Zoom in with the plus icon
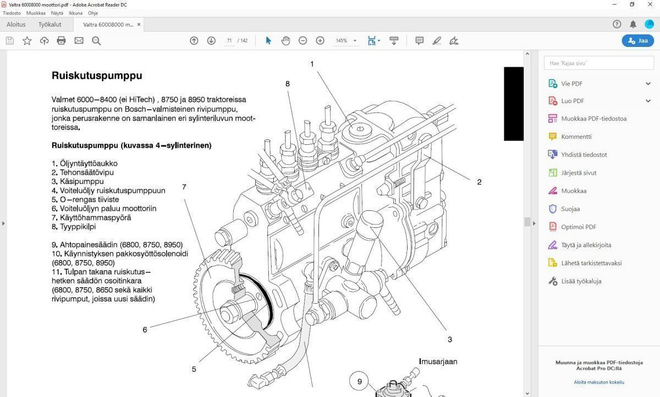 coord(320,41)
